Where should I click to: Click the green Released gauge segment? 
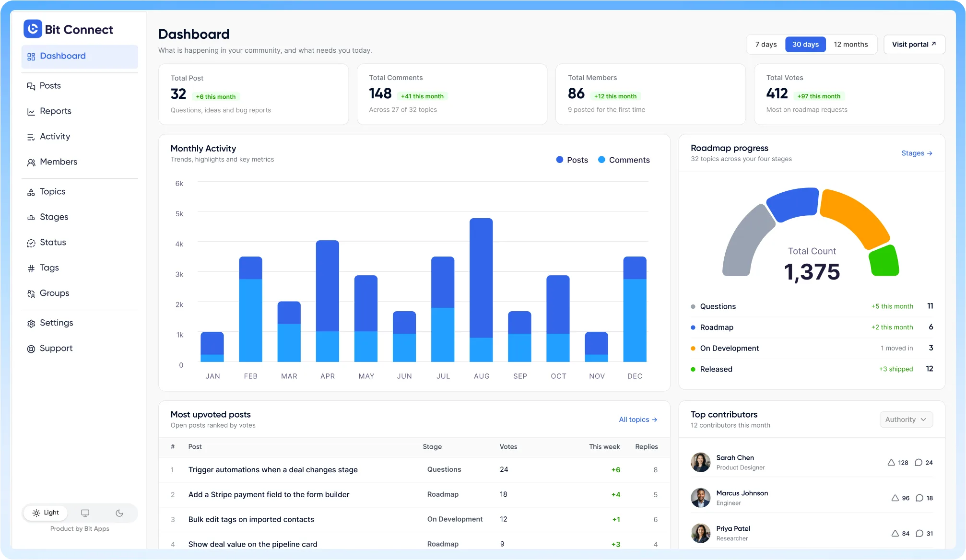point(884,261)
